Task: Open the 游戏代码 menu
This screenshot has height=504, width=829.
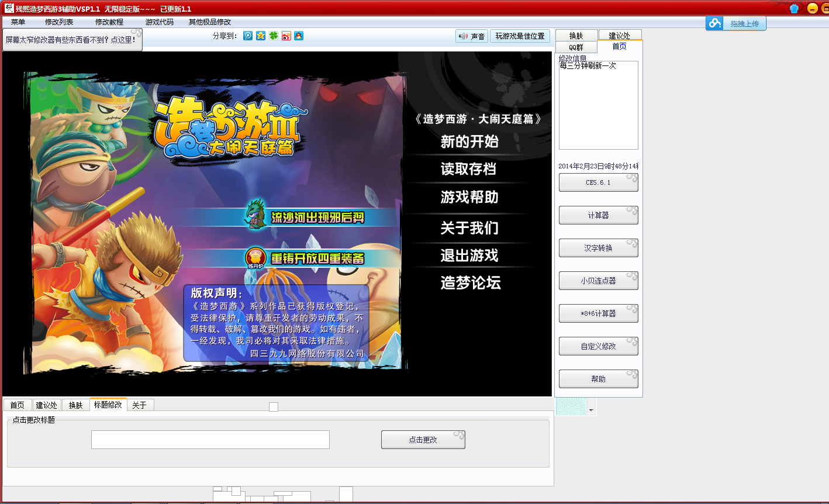Action: click(160, 22)
